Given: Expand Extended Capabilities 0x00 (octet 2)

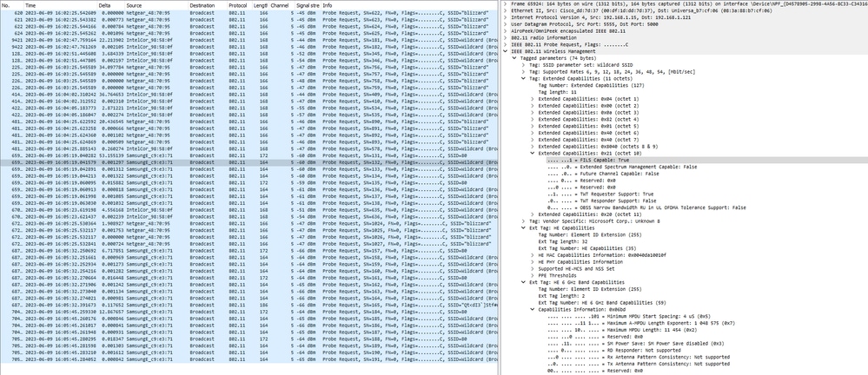Looking at the screenshot, I should 533,106.
